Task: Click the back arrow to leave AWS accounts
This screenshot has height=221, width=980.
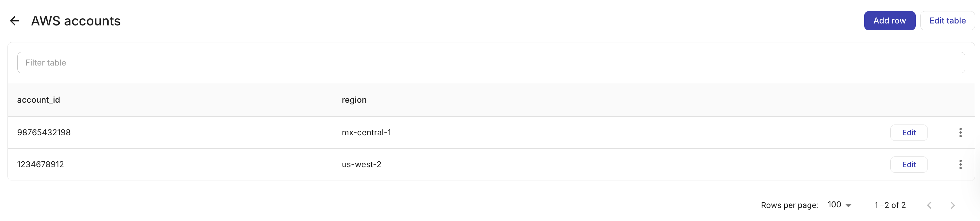Action: (x=15, y=21)
